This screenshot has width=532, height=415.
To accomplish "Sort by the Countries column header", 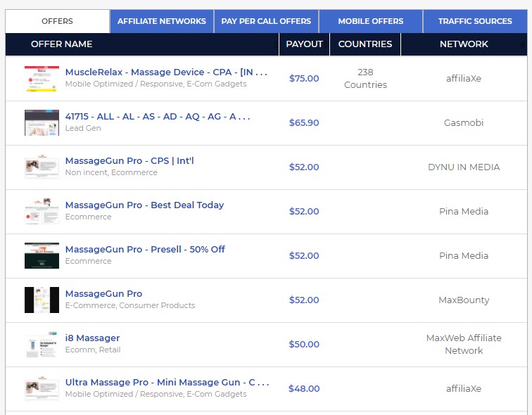I will (x=365, y=44).
